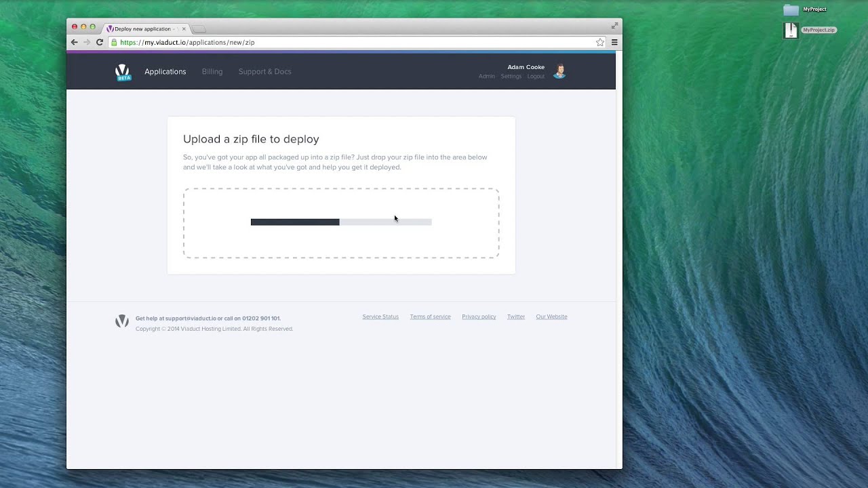
Task: Open Chrome hamburger menu
Action: [x=614, y=42]
